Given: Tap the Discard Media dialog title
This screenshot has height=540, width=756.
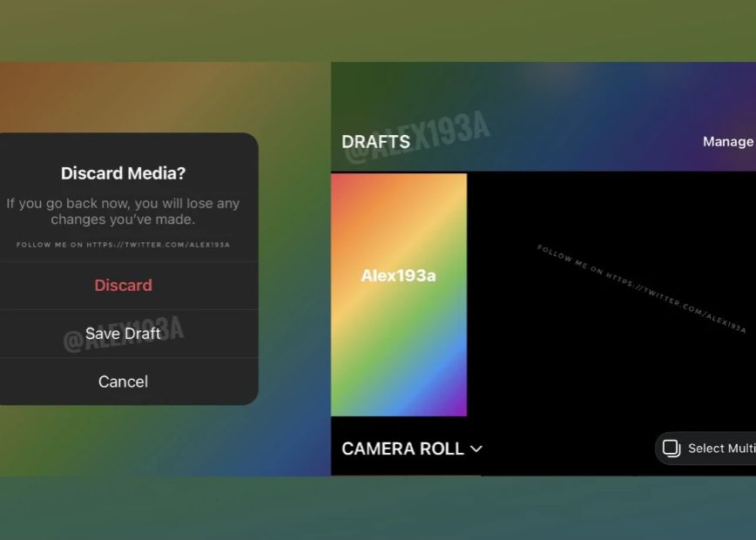Looking at the screenshot, I should (123, 173).
